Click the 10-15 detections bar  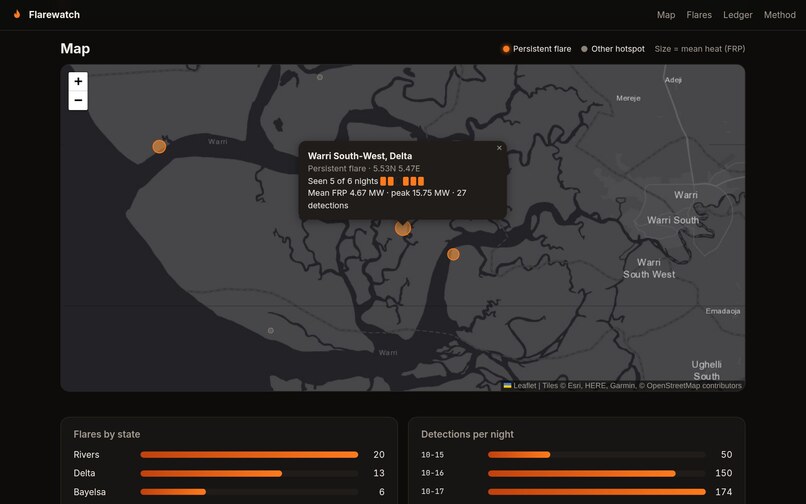pos(597,455)
